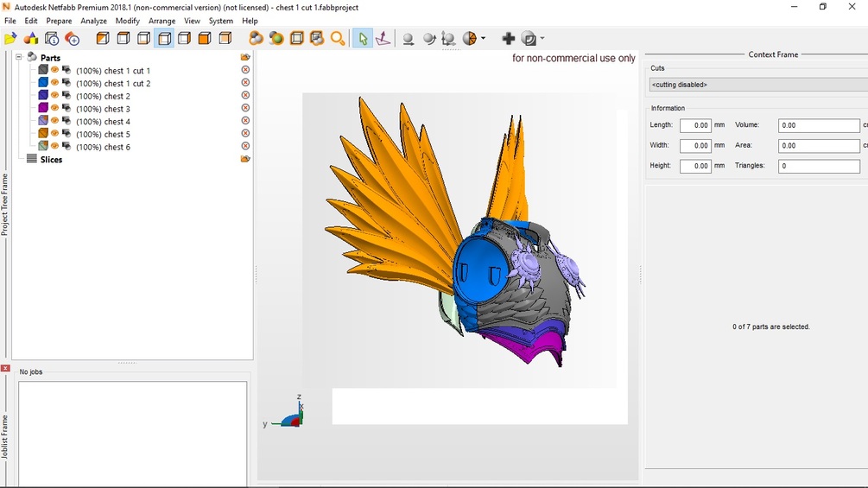Click the magenta color cube of chest 3
868x488 pixels.
[x=43, y=109]
